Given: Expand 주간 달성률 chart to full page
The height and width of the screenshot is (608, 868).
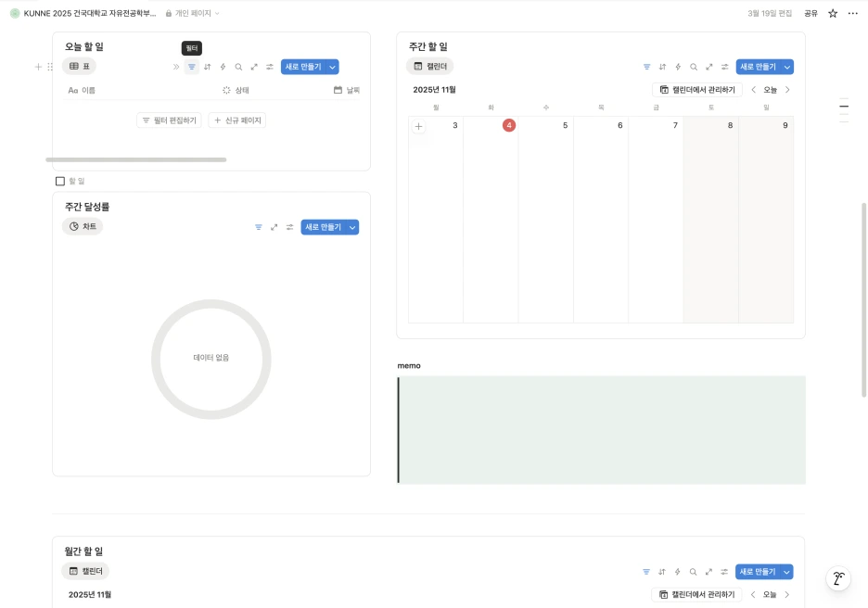Looking at the screenshot, I should (x=274, y=227).
